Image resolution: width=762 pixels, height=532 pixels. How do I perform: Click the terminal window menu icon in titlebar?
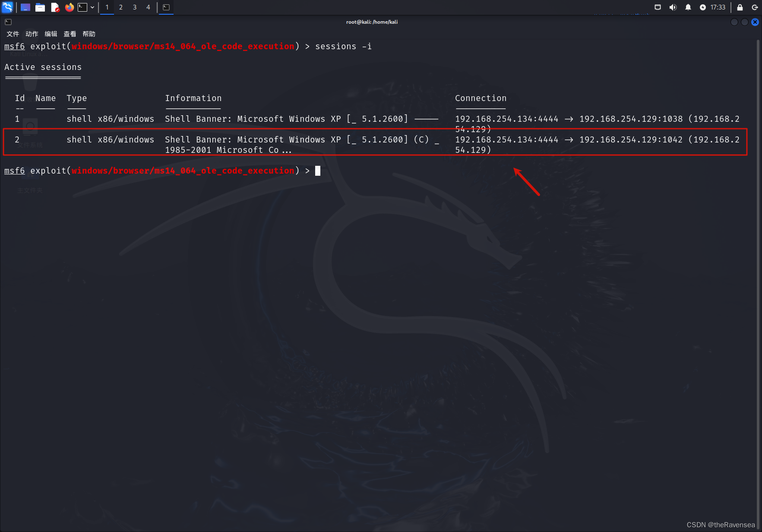8,22
